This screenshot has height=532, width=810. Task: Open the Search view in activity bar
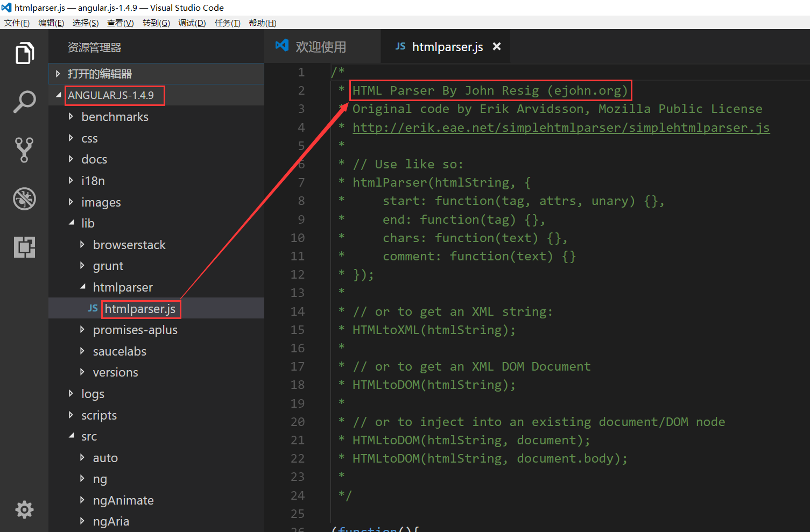pyautogui.click(x=24, y=102)
